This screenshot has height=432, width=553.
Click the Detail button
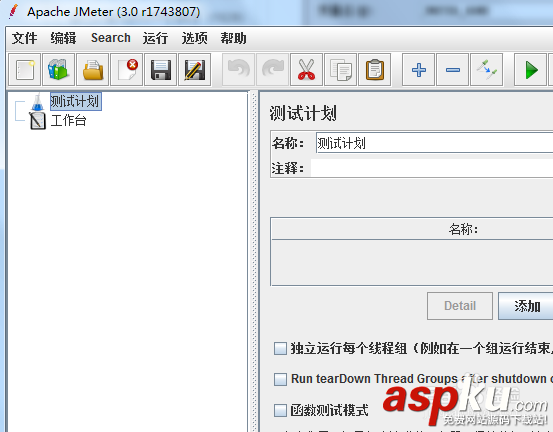460,306
